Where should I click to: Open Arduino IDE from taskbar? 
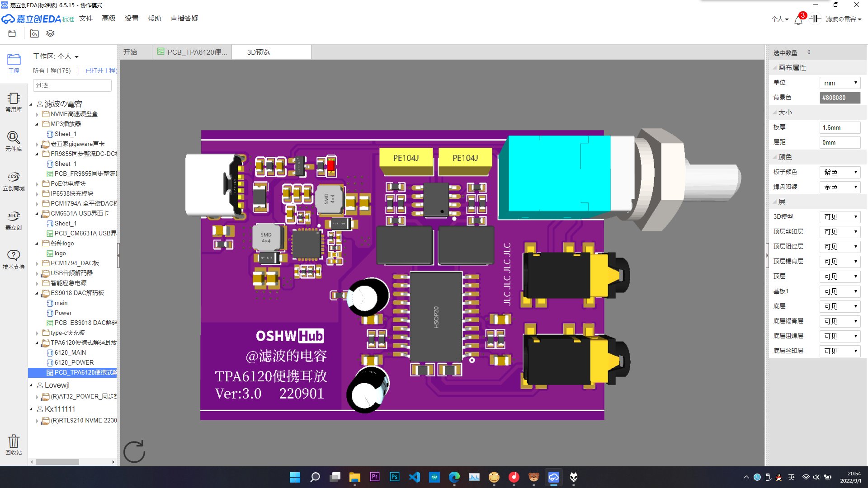point(434,477)
